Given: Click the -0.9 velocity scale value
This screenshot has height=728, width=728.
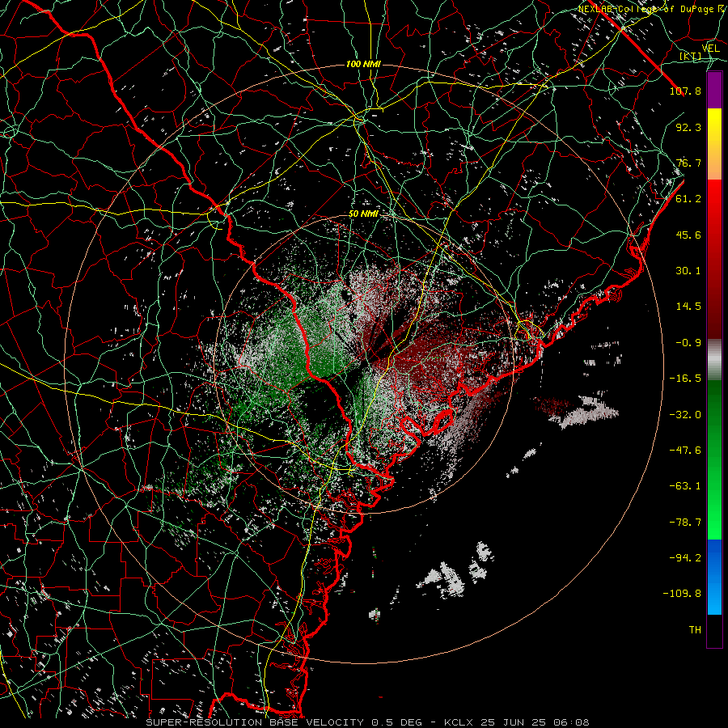Looking at the screenshot, I should [x=688, y=343].
